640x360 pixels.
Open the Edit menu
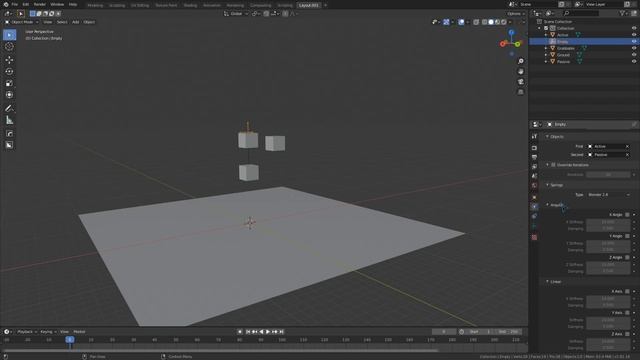pos(26,4)
